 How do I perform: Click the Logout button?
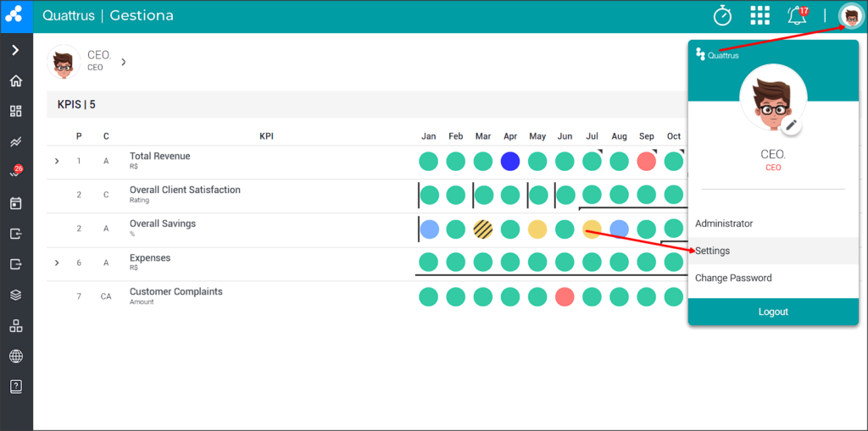(773, 312)
